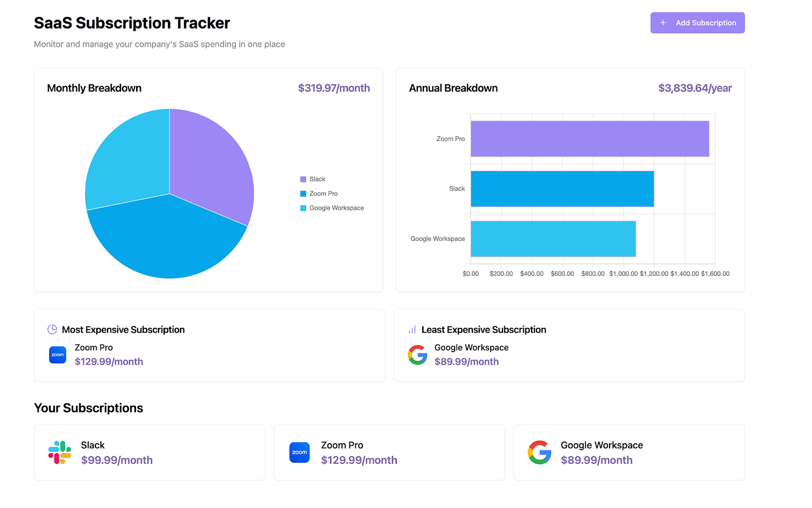Click the plus icon in Add Subscription
Image resolution: width=812 pixels, height=508 pixels.
coord(663,23)
